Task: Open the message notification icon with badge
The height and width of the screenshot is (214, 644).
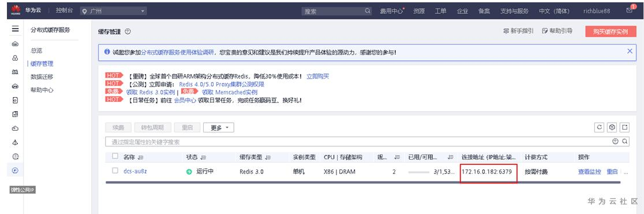Action: [630, 10]
